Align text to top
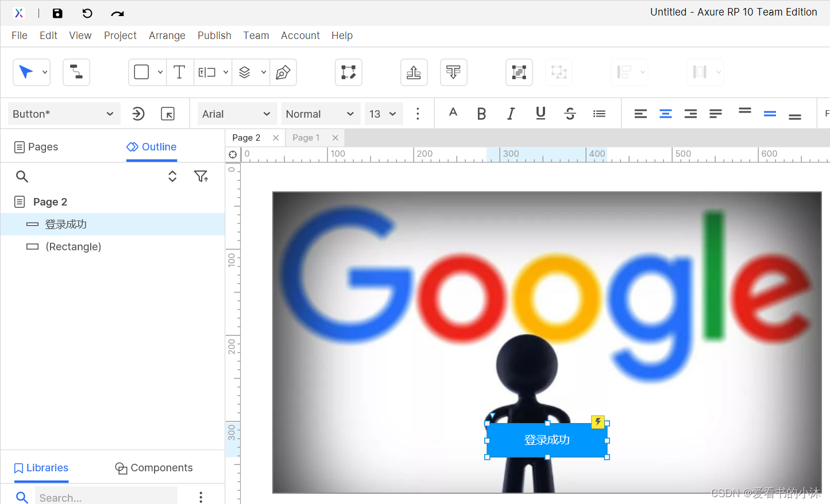The height and width of the screenshot is (504, 830). 745,110
